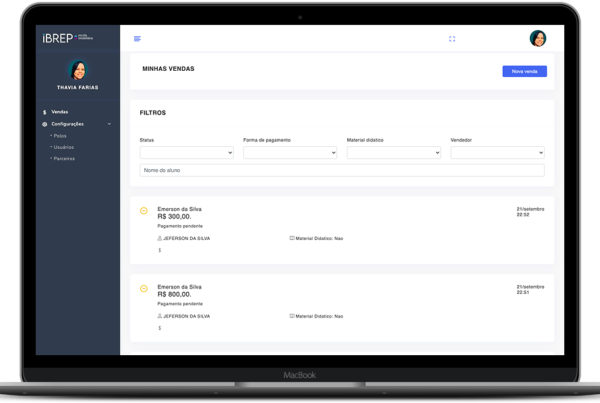Click small dollar icon on R$ 300,00 sale
Image resolution: width=600 pixels, height=403 pixels.
pos(160,250)
